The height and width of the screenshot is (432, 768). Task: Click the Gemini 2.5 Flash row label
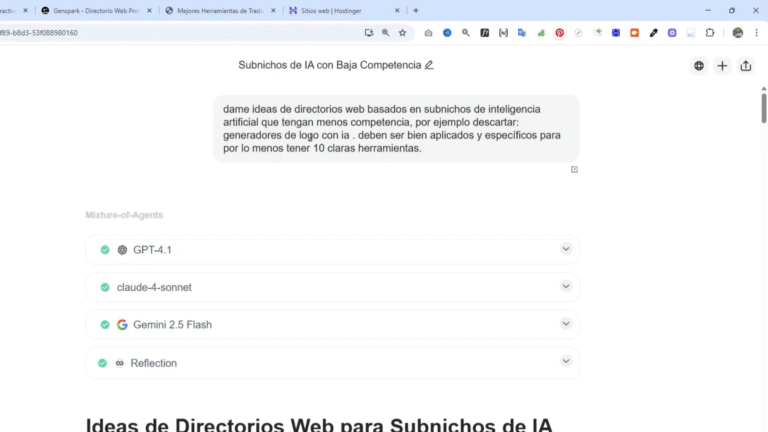point(172,325)
